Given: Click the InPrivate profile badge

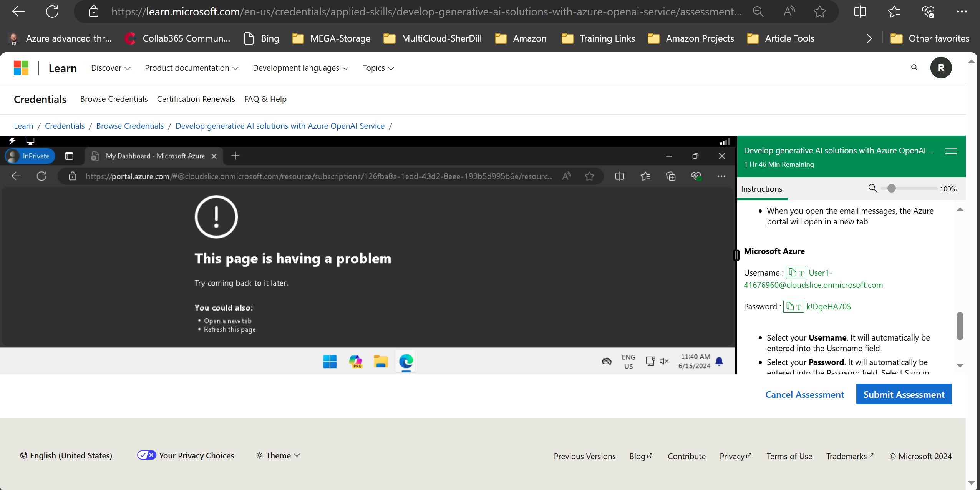Looking at the screenshot, I should (x=30, y=156).
